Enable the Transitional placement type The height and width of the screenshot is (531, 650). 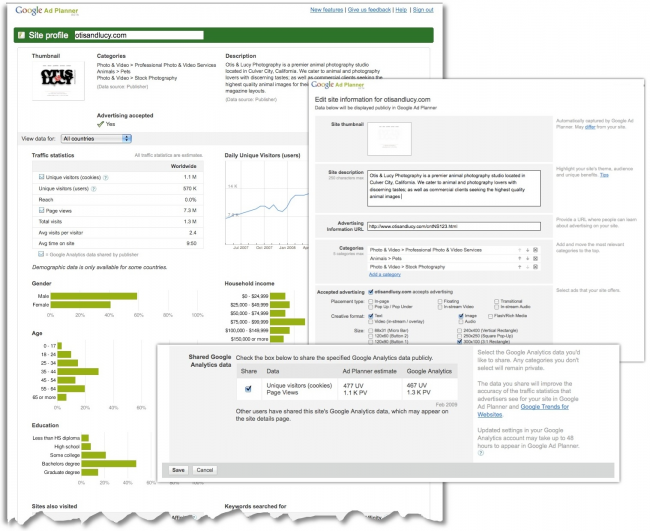(496, 301)
